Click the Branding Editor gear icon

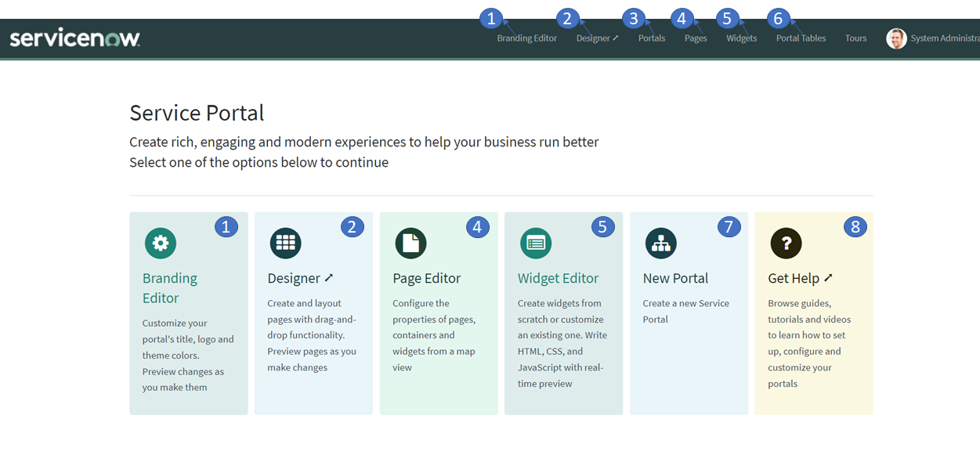(x=161, y=243)
